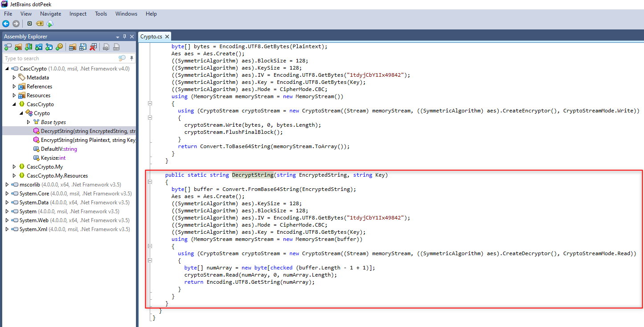The height and width of the screenshot is (327, 644).
Task: Open an assembly from file in Assembly Explorer
Action: [8, 46]
